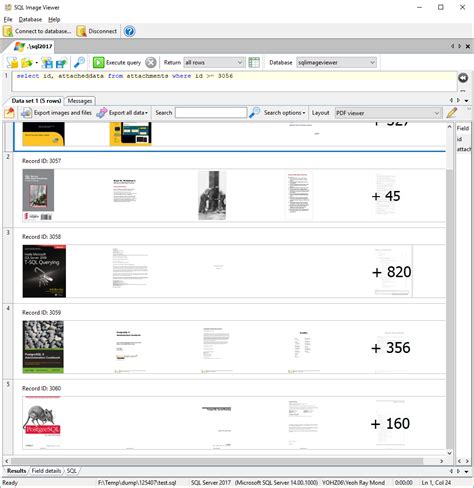
Task: Click the Search input field
Action: (211, 113)
